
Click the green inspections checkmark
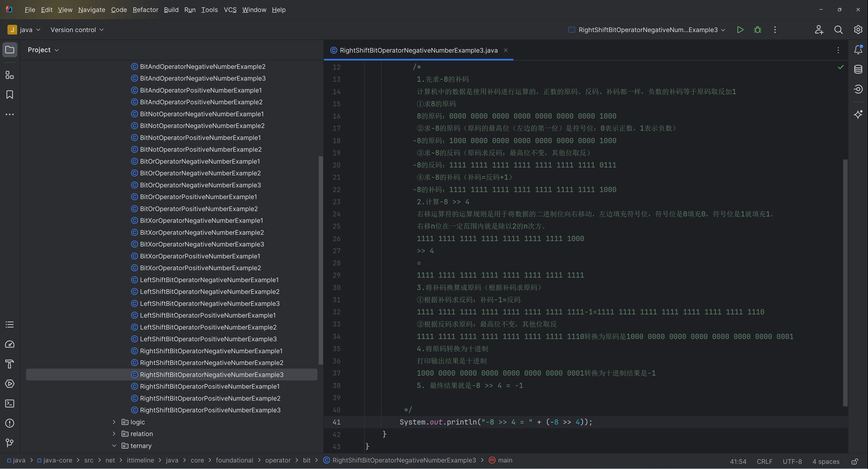coord(841,67)
